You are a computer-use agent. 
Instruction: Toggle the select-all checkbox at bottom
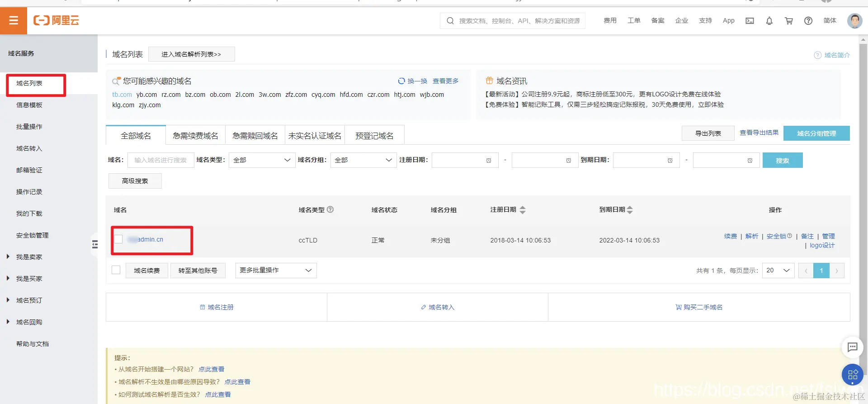(116, 270)
